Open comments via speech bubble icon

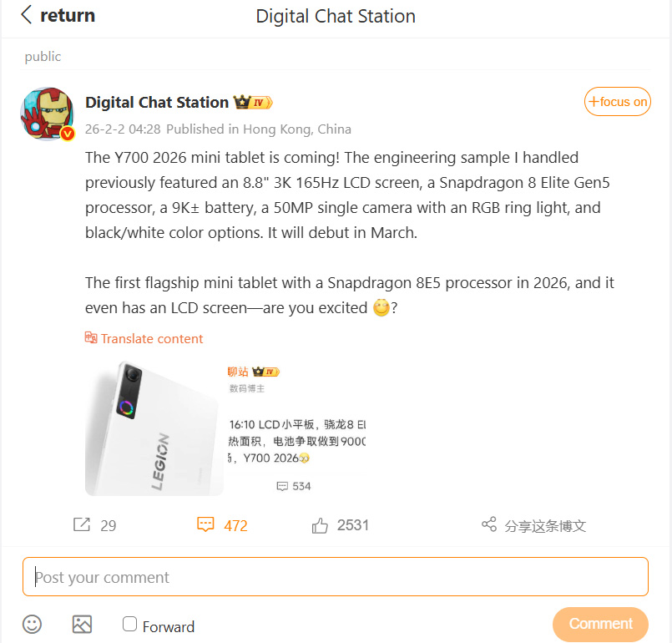[205, 524]
